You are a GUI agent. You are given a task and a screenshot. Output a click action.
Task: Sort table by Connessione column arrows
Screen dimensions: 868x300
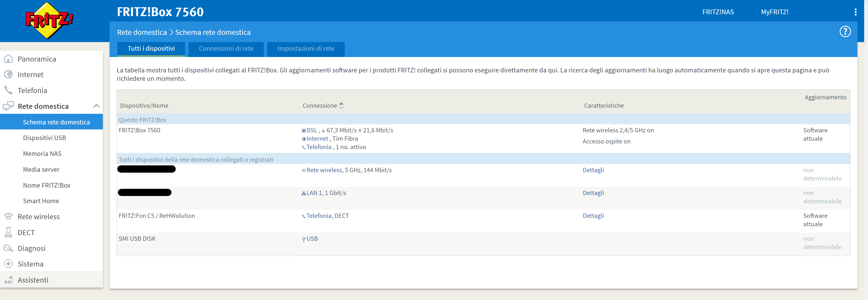341,105
